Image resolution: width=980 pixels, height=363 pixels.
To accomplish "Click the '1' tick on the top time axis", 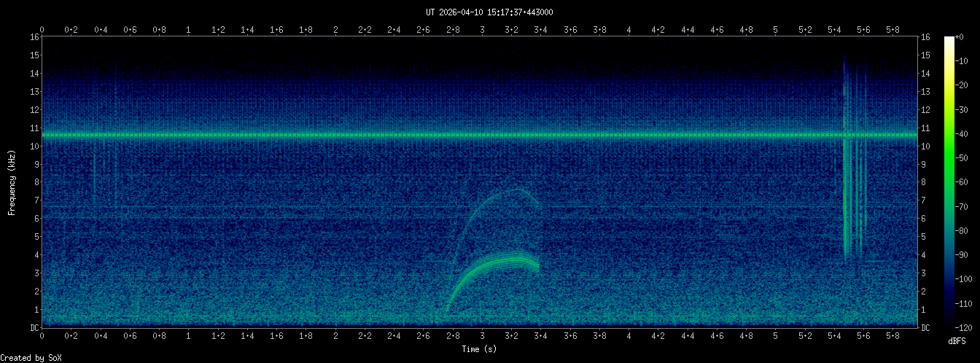I will pos(189,30).
